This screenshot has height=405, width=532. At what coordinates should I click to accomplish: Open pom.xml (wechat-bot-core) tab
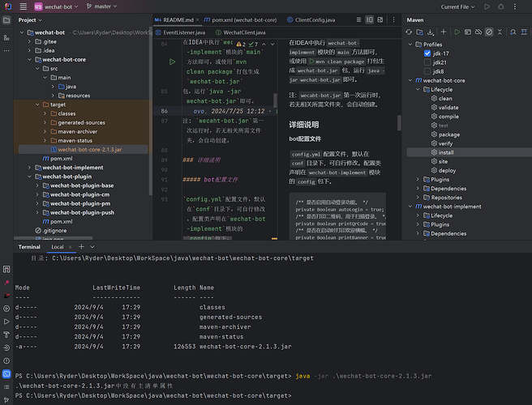240,20
